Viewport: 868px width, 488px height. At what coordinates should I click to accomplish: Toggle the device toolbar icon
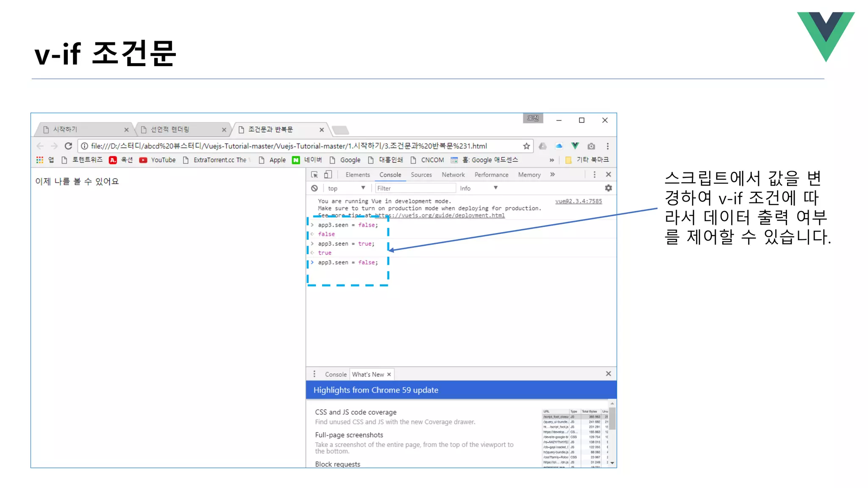328,175
